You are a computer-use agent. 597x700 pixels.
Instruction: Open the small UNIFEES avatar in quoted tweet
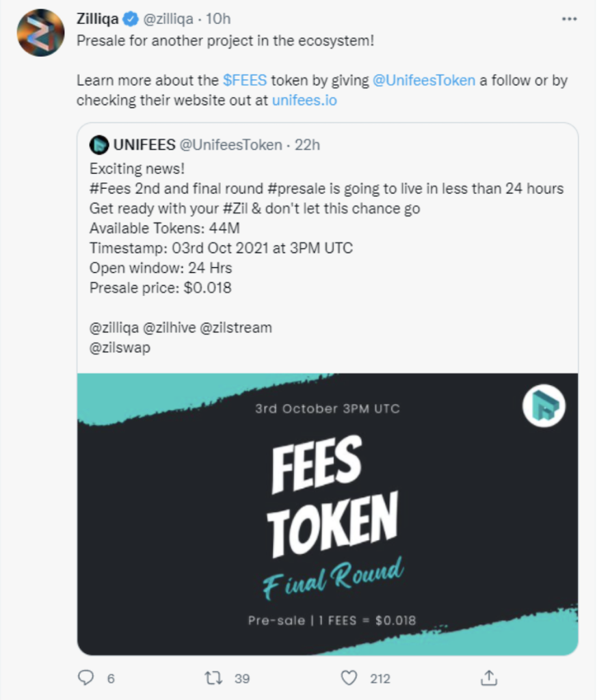point(99,145)
